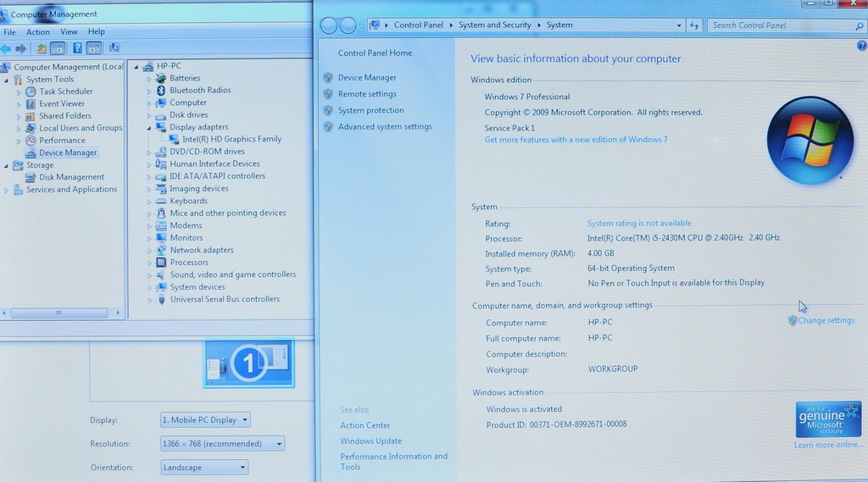Select the HP-PC root node
Viewport: 868px width, 482px height.
[x=169, y=66]
